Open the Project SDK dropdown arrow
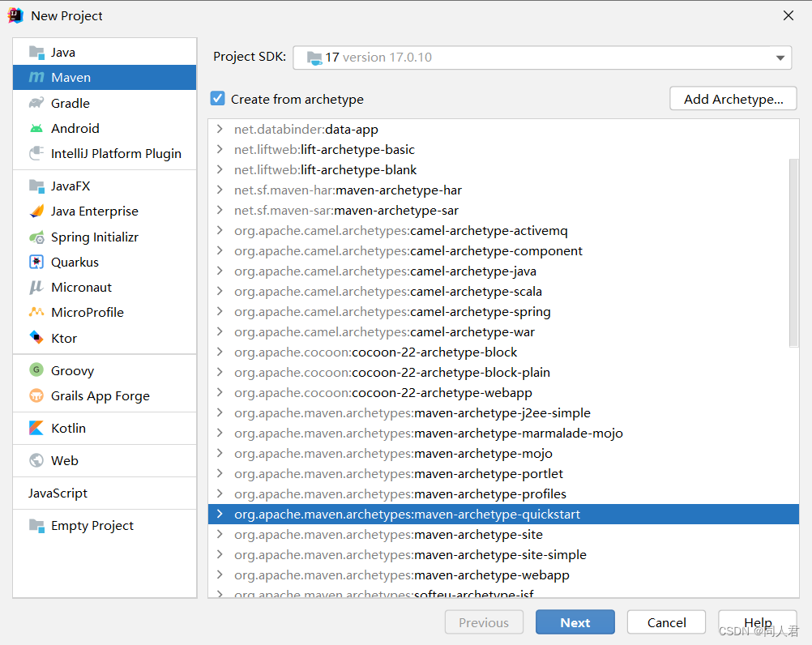Screen dimensions: 812x645 click(780, 58)
